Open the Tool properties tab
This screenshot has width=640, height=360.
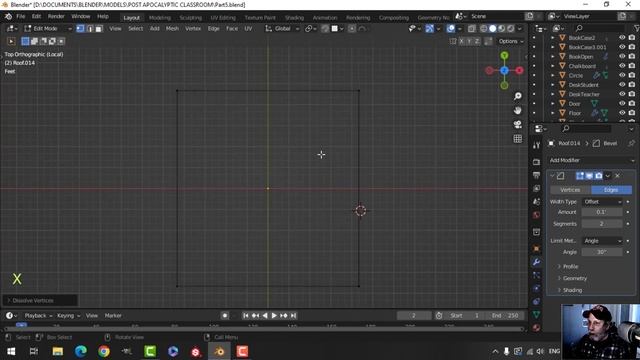pos(536,145)
